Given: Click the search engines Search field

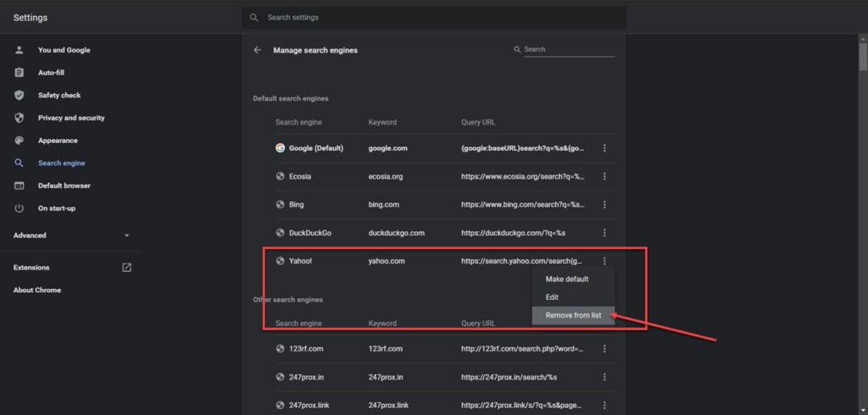Looking at the screenshot, I should coord(569,49).
